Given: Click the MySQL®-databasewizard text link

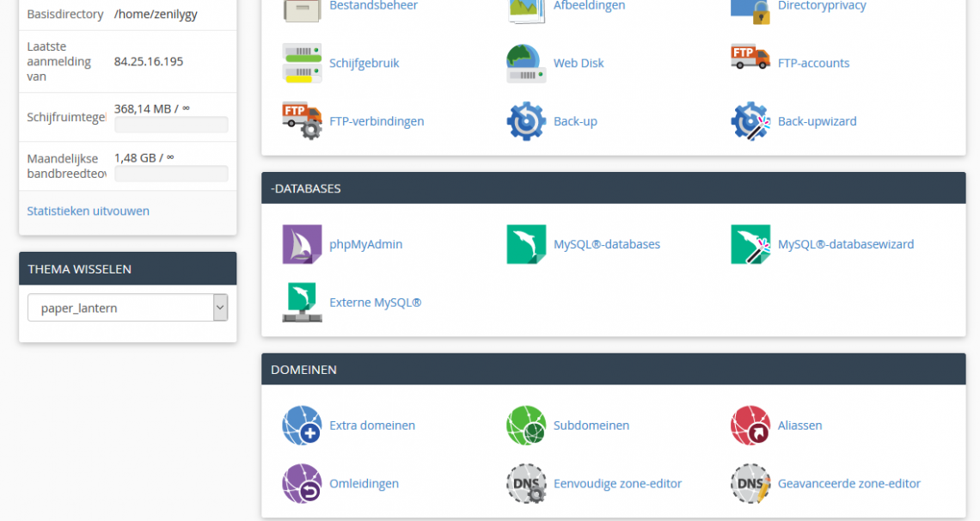Looking at the screenshot, I should [846, 244].
